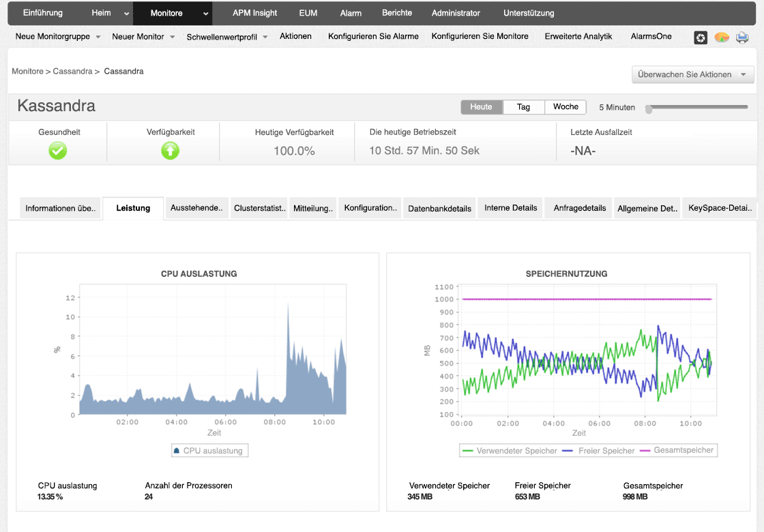This screenshot has width=764, height=532.
Task: Open AlarmsOne from the toolbar
Action: coord(650,37)
